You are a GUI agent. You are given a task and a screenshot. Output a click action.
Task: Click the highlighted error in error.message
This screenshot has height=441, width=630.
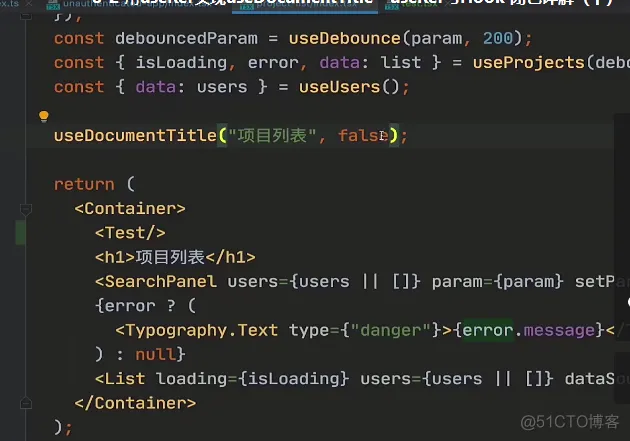488,331
